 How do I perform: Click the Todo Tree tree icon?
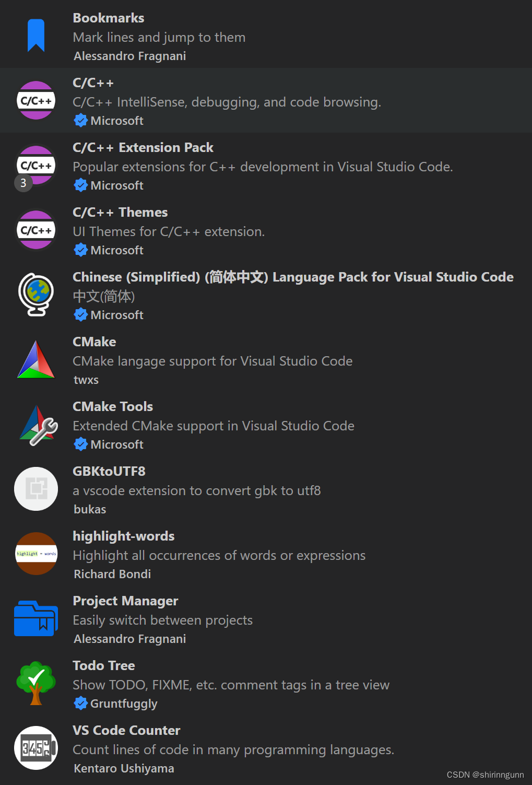(x=36, y=683)
